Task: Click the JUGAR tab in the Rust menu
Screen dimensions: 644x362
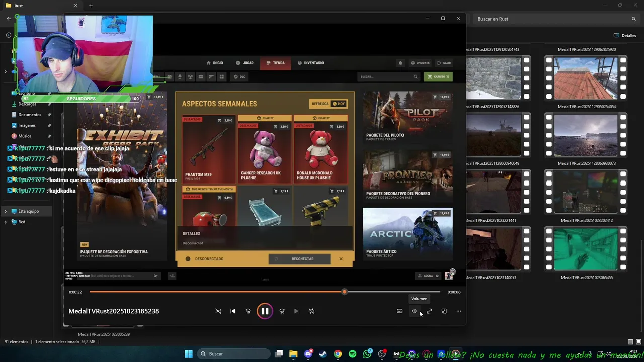Action: click(x=245, y=63)
